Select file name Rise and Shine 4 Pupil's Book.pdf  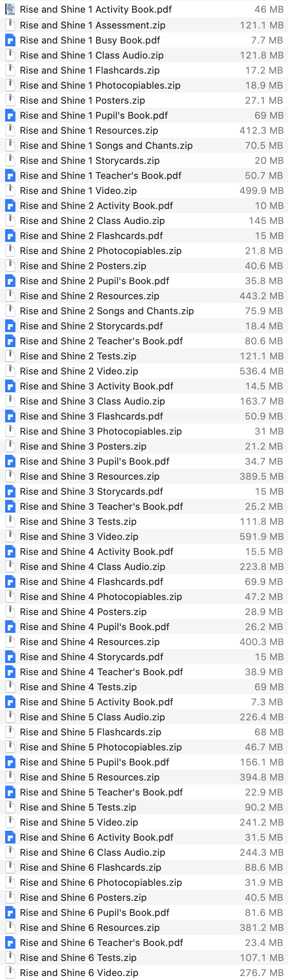[x=95, y=627]
